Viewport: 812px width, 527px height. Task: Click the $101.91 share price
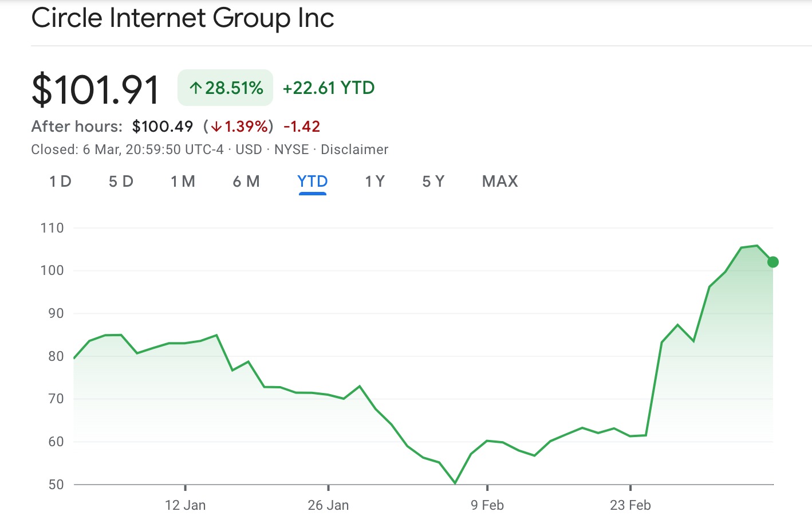96,90
